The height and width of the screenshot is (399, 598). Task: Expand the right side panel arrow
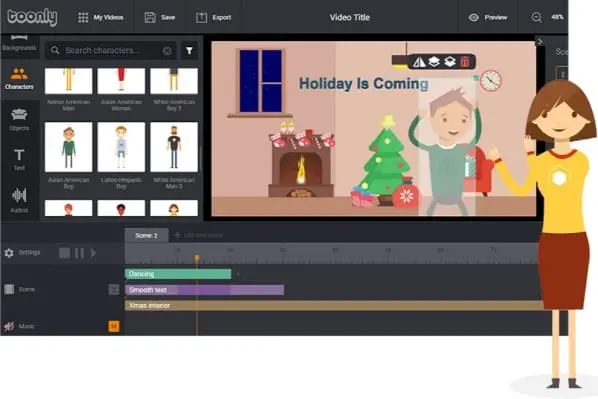pos(540,41)
